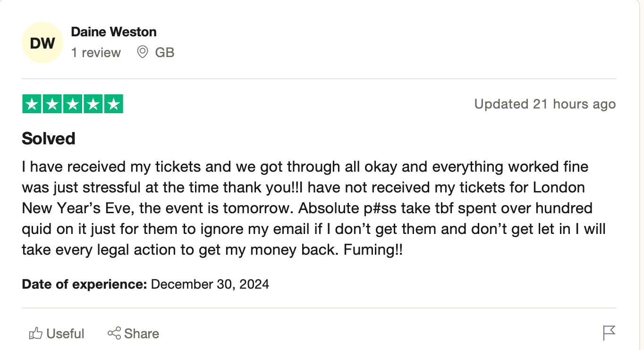Click the "1 review" count

click(x=96, y=52)
